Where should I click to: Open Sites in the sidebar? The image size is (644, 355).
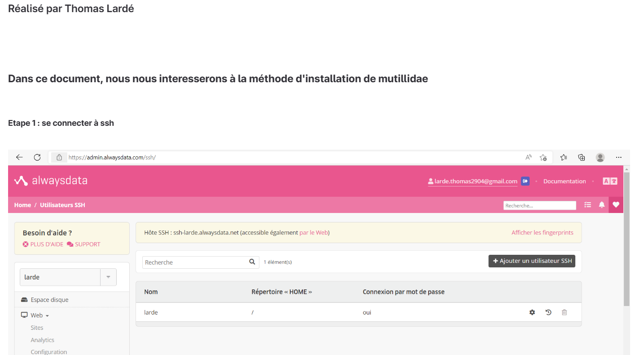(37, 328)
